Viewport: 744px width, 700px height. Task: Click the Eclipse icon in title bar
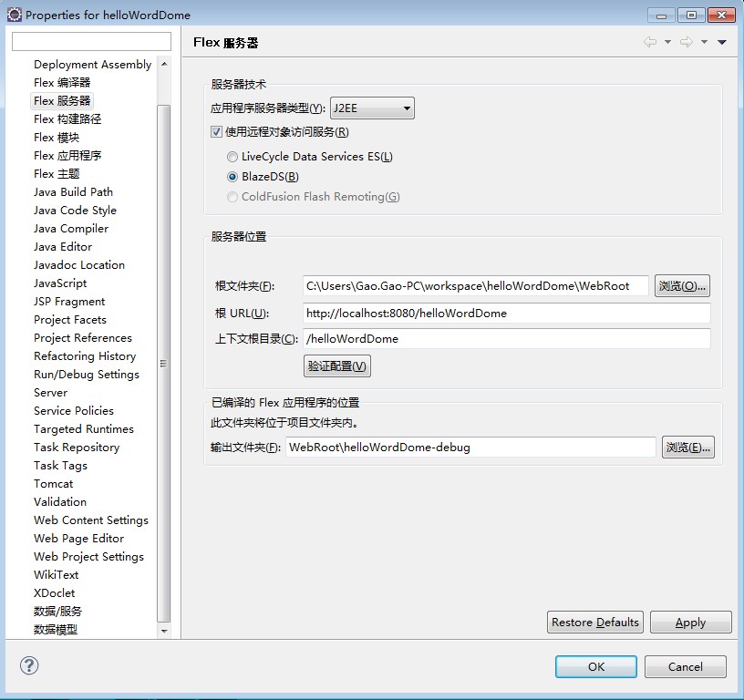[14, 15]
